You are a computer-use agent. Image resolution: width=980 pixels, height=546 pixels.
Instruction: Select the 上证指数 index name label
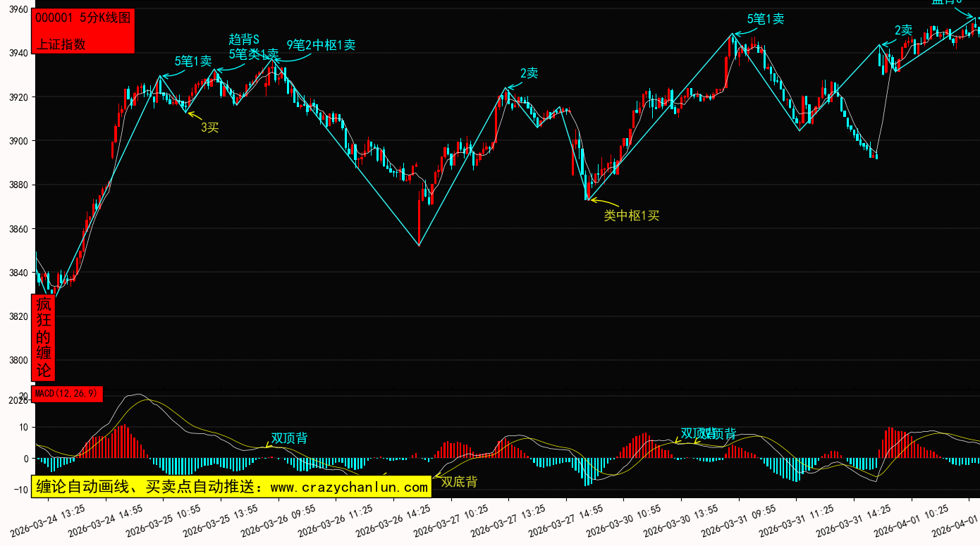coord(61,44)
